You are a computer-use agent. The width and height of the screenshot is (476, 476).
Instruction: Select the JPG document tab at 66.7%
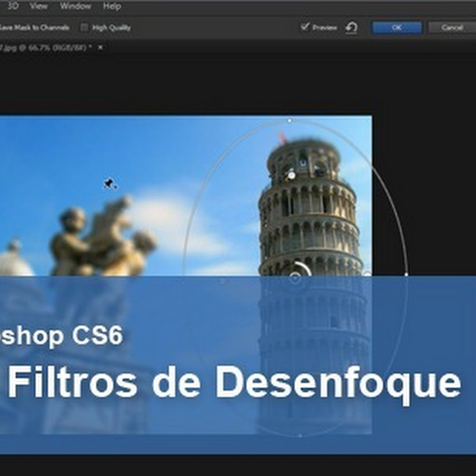tap(46, 48)
